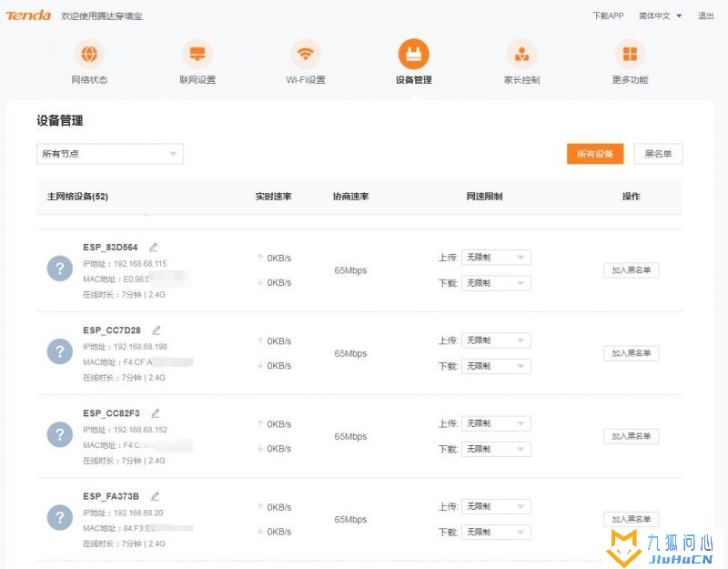Edit name of ESP_CC7D28 with pencil icon
Image resolution: width=728 pixels, height=569 pixels.
(157, 330)
